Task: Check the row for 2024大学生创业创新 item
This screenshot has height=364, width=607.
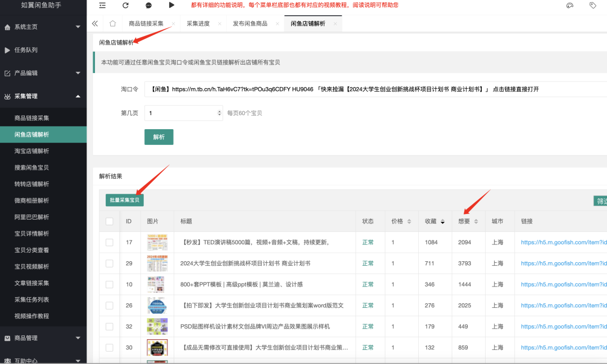Action: coord(110,263)
